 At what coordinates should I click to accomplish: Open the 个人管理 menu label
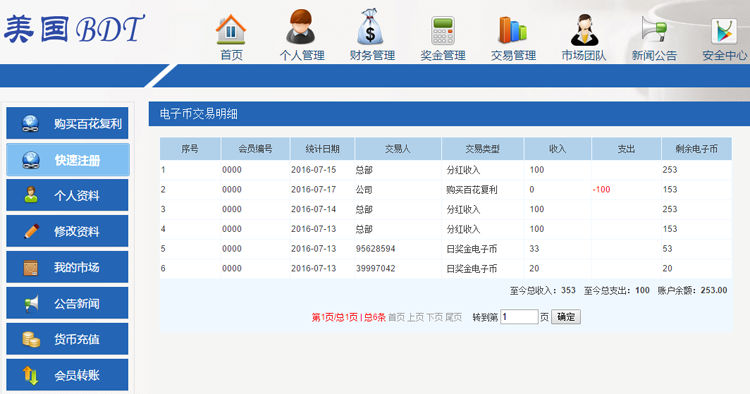[x=302, y=55]
